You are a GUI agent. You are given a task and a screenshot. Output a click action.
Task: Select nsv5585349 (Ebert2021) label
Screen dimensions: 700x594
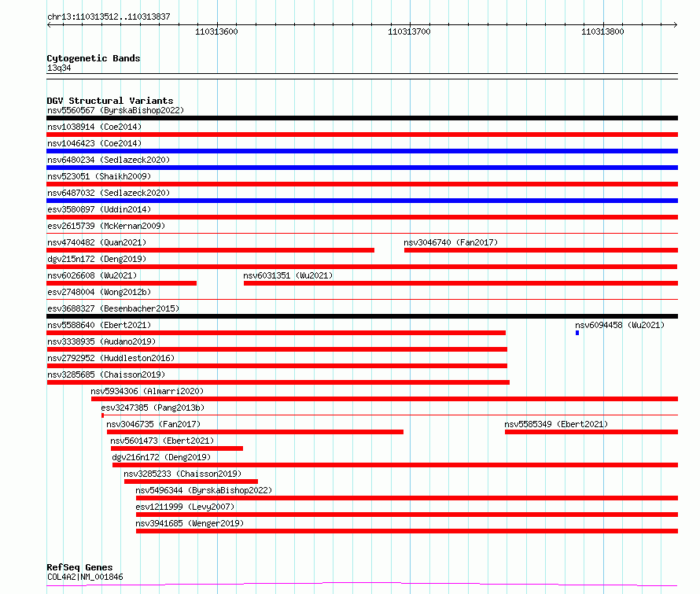click(556, 424)
